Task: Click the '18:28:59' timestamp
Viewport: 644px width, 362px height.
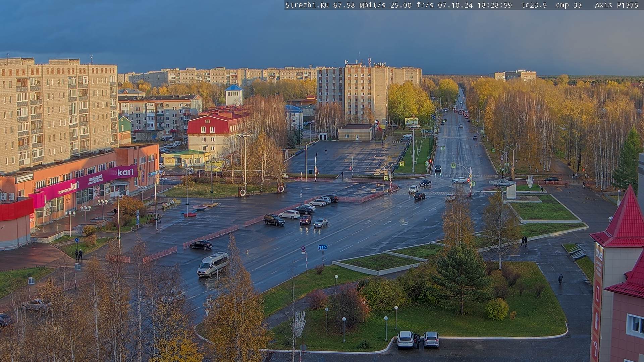Action: [494, 5]
